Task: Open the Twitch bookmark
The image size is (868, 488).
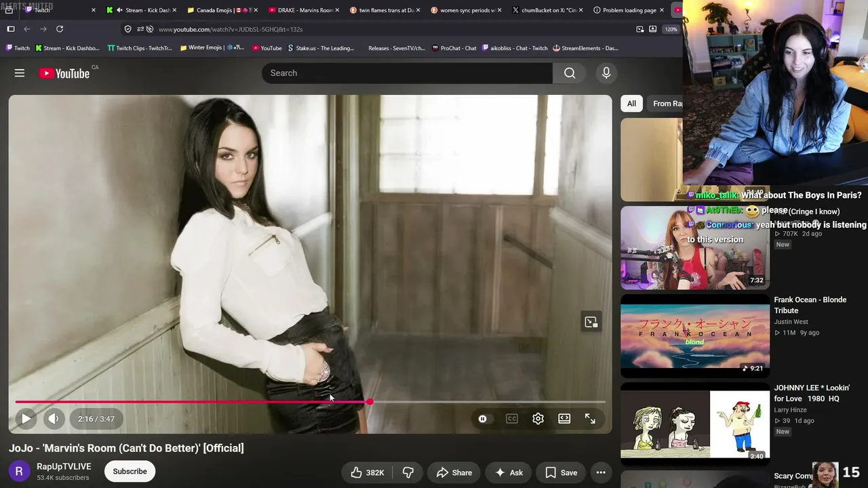Action: click(x=18, y=48)
